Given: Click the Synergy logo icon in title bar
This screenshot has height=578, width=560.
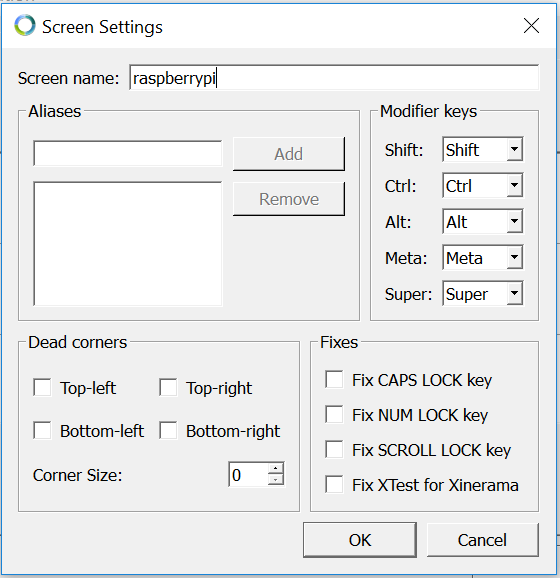Looking at the screenshot, I should (25, 25).
